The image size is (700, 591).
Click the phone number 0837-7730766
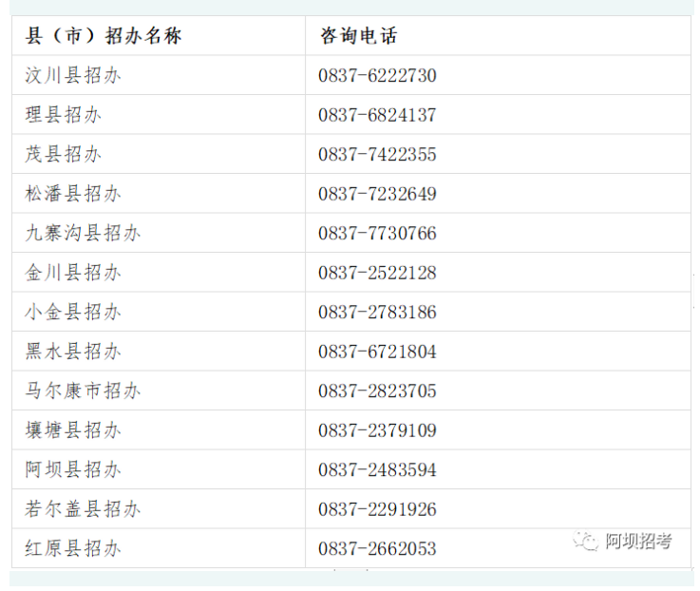pos(377,234)
